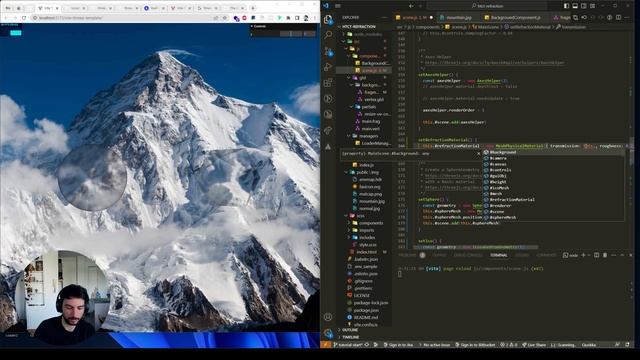Open LICENSE file in Explorer tree
640x360 pixels.
(362, 295)
